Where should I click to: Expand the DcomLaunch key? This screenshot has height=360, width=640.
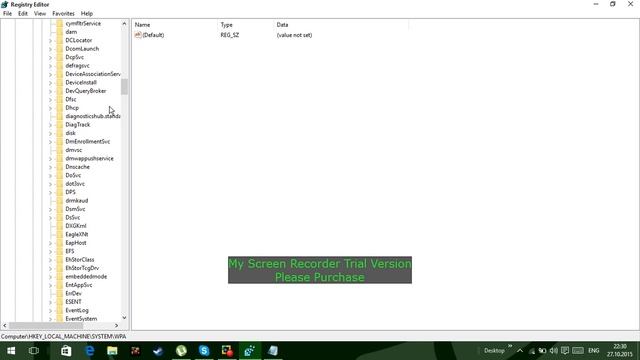tap(51, 49)
